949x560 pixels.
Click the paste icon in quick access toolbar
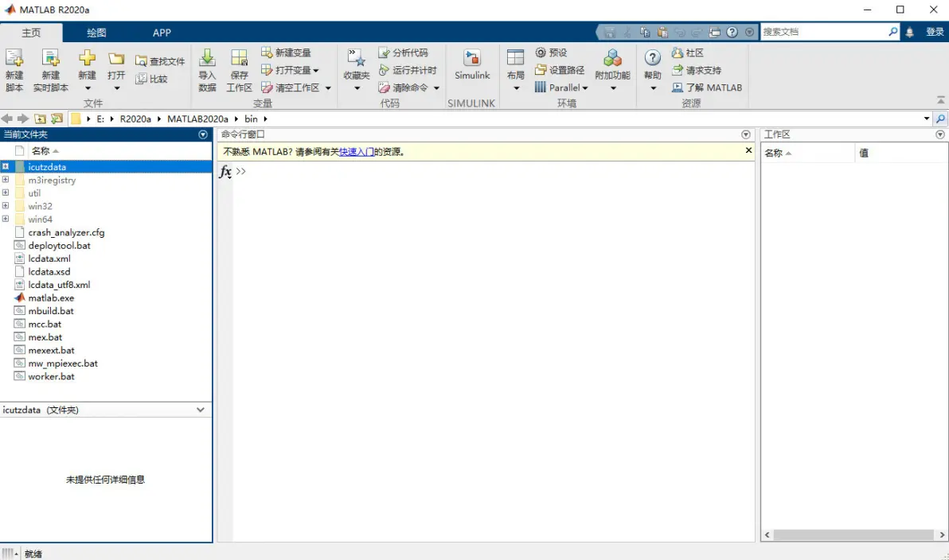coord(662,32)
